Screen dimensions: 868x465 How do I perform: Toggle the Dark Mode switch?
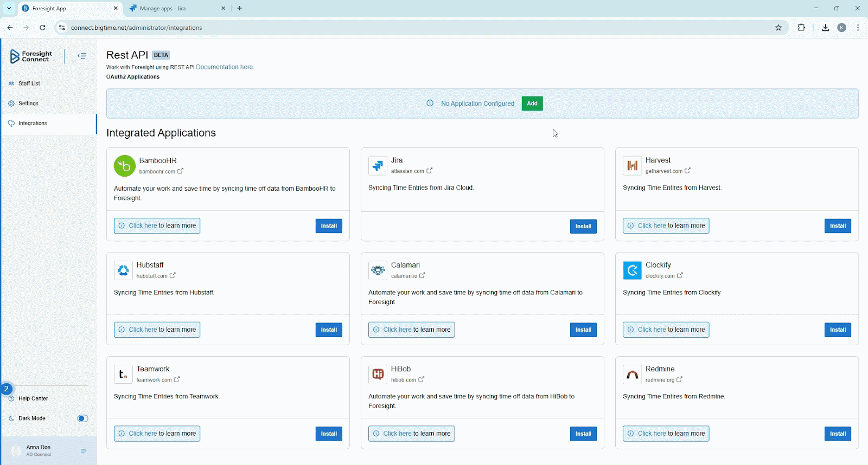(82, 418)
